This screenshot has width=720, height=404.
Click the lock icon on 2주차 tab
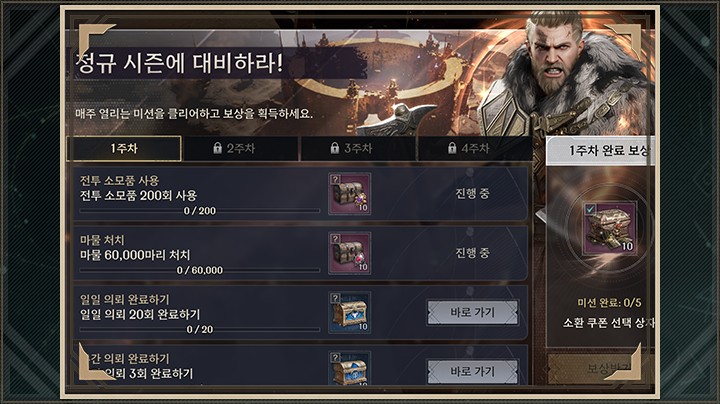[x=218, y=148]
